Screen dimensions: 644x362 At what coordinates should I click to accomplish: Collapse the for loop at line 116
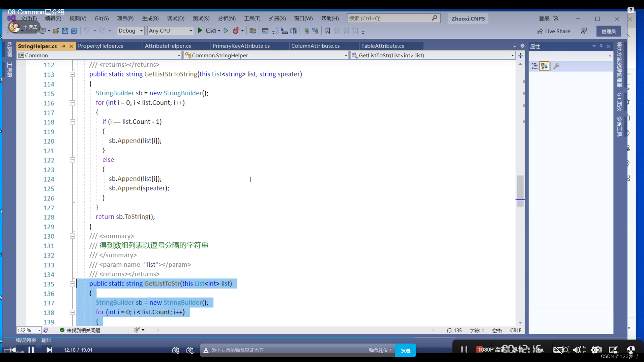point(72,103)
